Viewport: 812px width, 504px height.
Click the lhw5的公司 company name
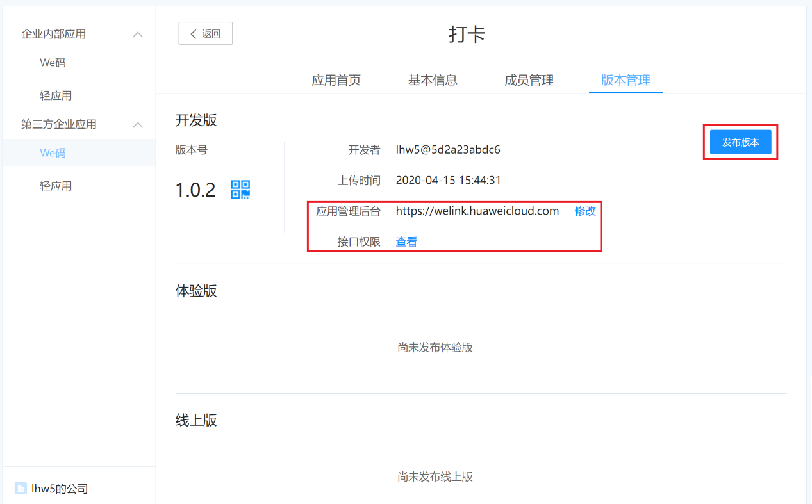[x=60, y=489]
